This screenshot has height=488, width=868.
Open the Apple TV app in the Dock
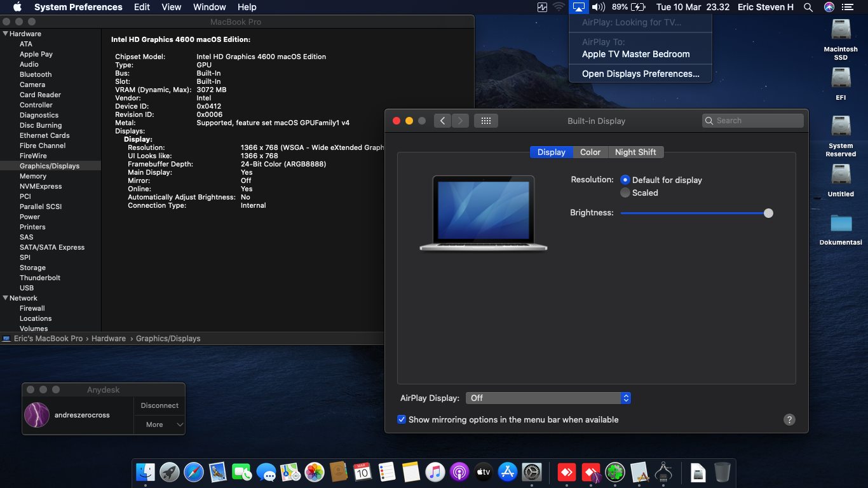click(x=484, y=472)
